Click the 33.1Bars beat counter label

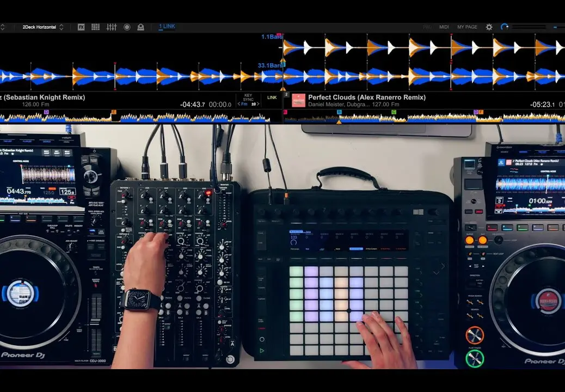270,65
